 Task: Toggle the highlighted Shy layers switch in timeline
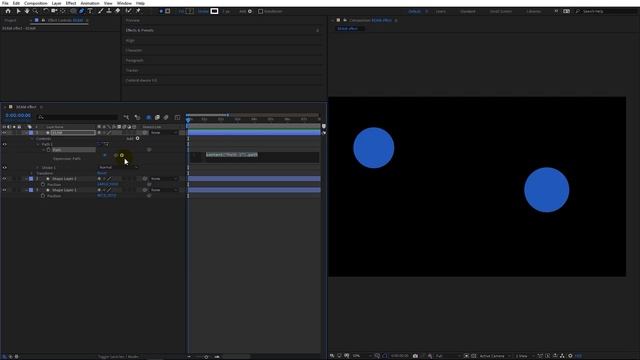(149, 118)
